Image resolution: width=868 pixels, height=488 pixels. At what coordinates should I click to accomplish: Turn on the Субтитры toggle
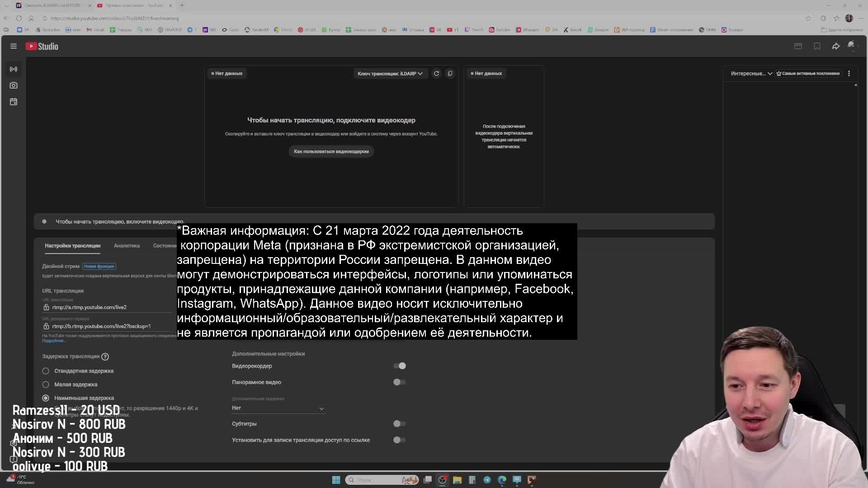400,424
